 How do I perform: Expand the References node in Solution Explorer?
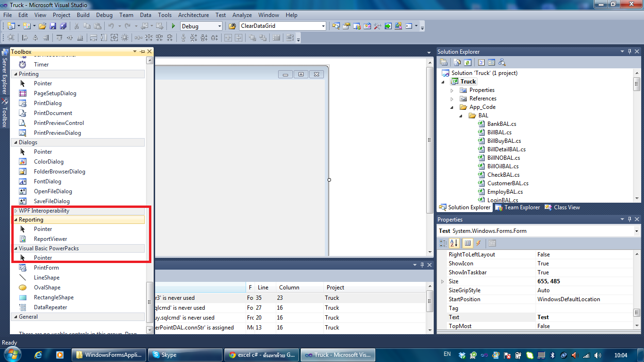[452, 99]
